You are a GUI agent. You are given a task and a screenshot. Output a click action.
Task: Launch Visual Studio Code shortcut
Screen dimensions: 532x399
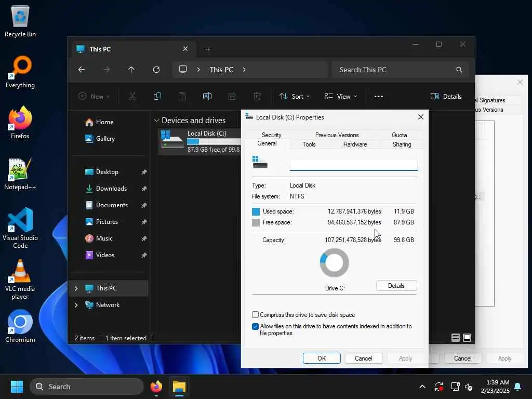click(x=20, y=228)
